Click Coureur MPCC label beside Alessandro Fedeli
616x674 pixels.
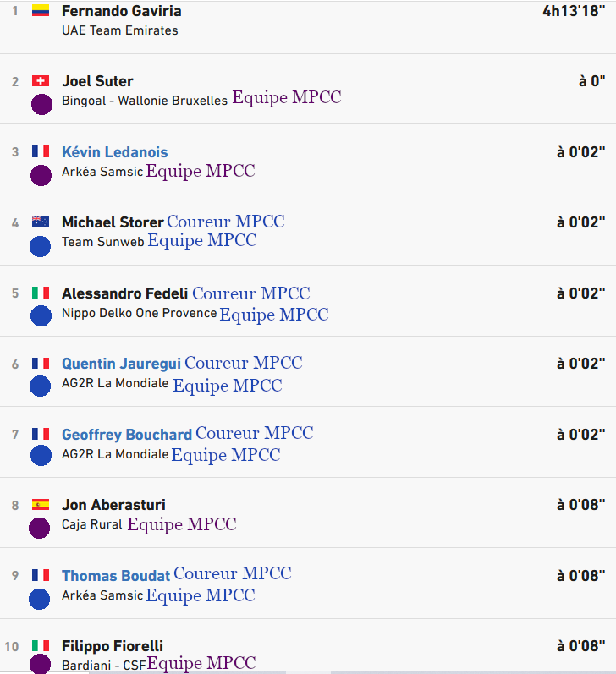251,293
